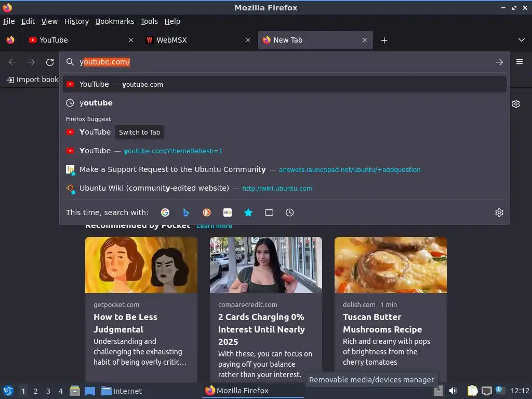Open the LXQt start menu icon
The image size is (532, 399).
(x=8, y=391)
